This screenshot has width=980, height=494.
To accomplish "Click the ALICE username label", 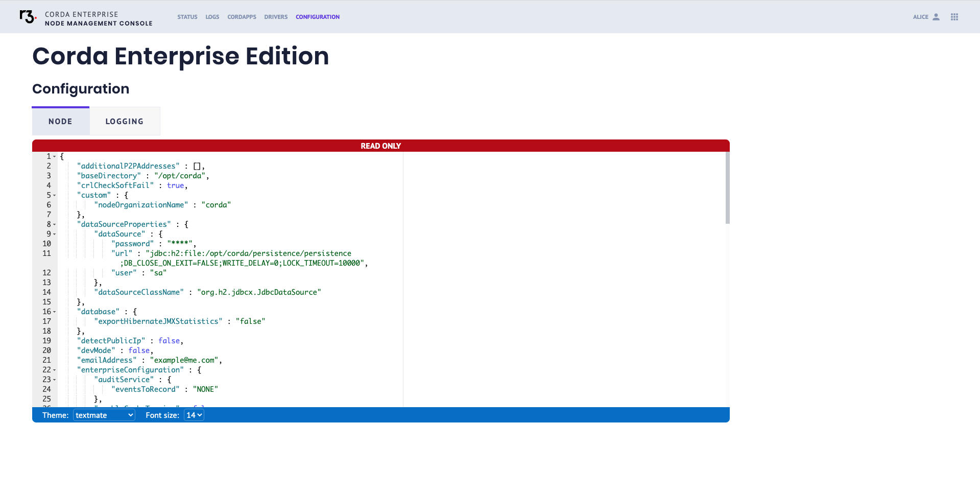I will click(921, 17).
